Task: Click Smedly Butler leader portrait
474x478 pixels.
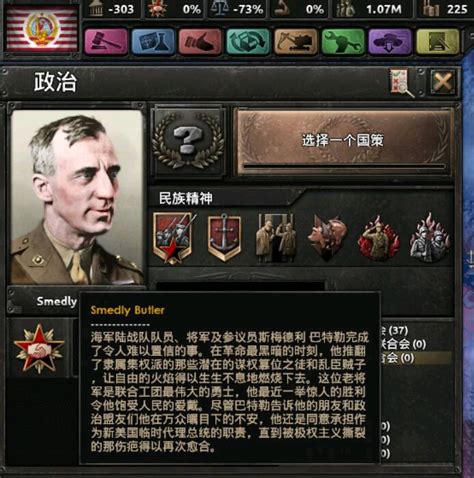Action: point(77,197)
